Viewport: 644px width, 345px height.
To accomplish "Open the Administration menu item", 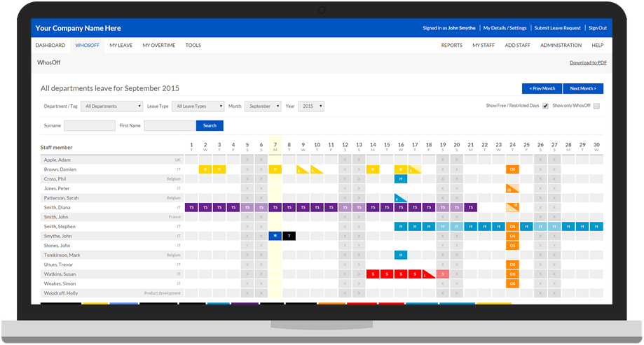I will coord(561,45).
